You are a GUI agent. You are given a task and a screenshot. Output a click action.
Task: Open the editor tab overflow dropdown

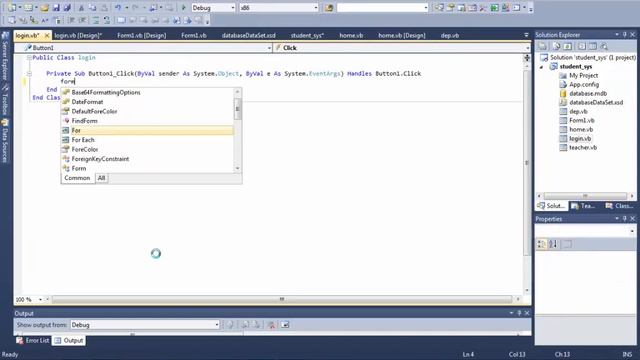point(526,35)
